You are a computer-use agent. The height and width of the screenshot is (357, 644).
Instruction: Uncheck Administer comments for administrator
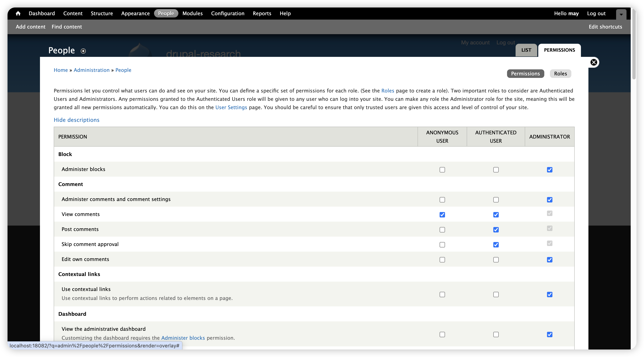click(549, 200)
